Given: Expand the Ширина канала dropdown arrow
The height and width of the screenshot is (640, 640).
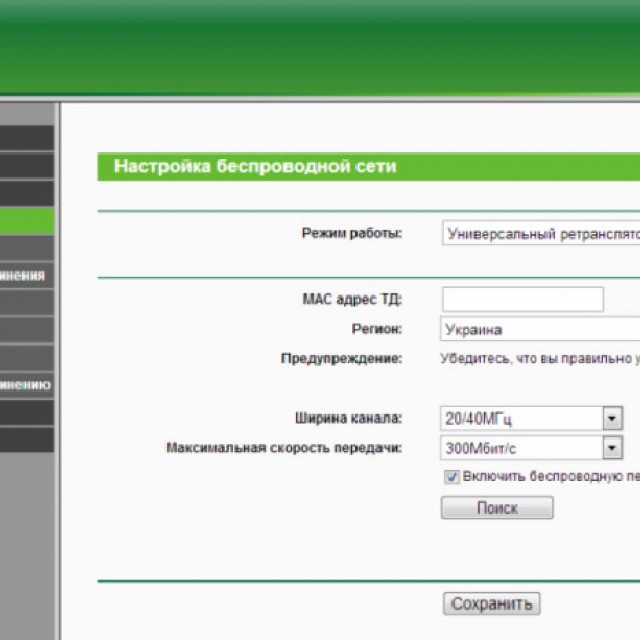Looking at the screenshot, I should pyautogui.click(x=613, y=418).
